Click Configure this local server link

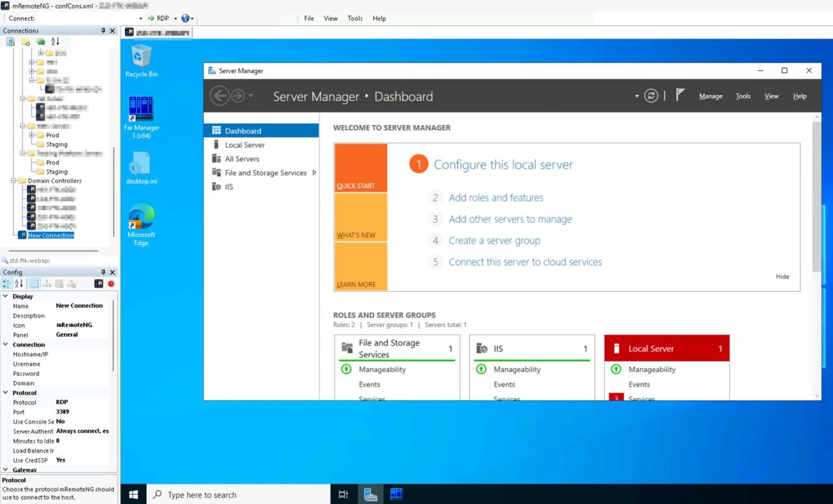pos(503,165)
